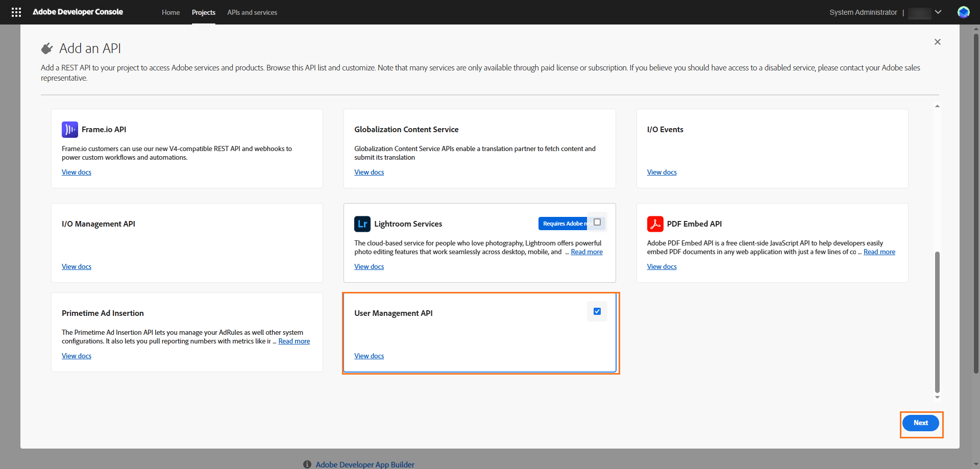980x469 pixels.
Task: Read more about PDF Embed API
Action: 879,252
